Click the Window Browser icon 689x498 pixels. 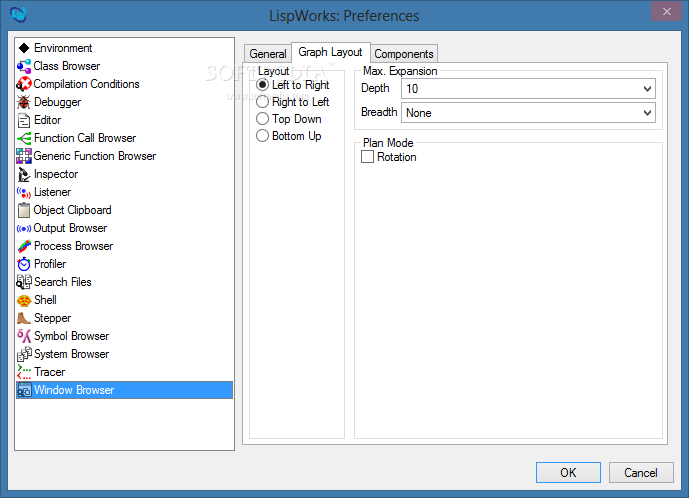coord(24,390)
